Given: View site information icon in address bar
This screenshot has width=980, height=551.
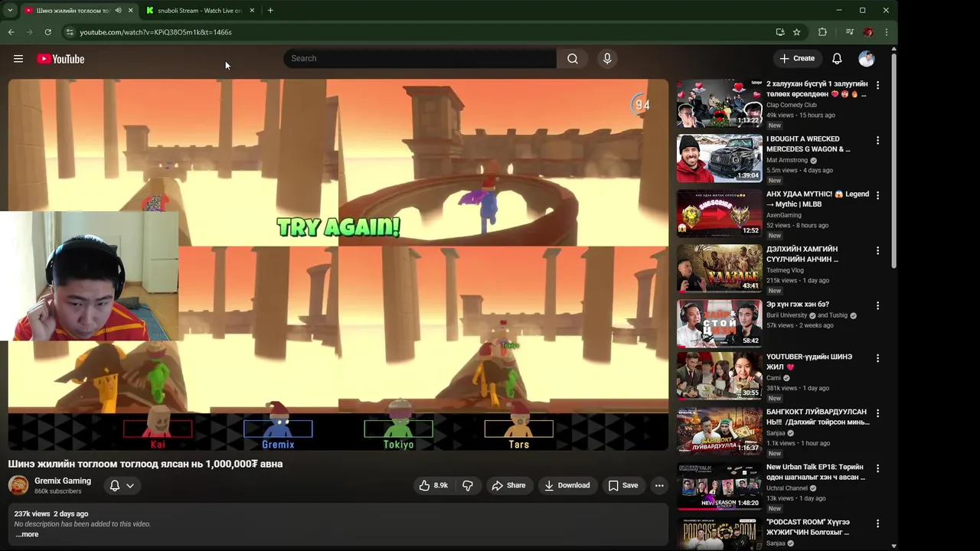Looking at the screenshot, I should point(70,32).
